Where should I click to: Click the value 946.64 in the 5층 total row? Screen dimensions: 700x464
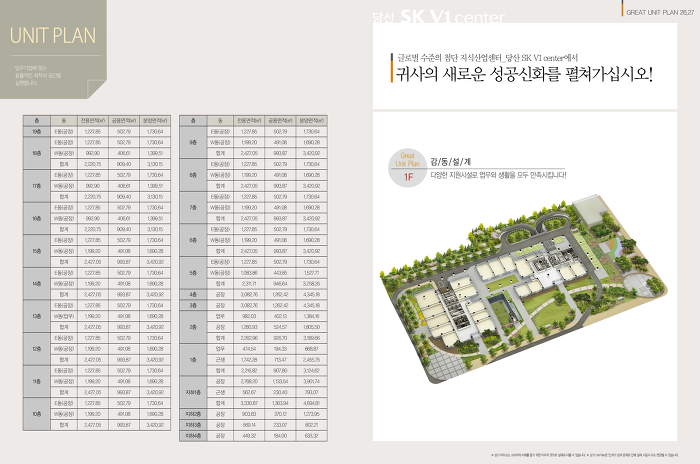click(x=280, y=284)
